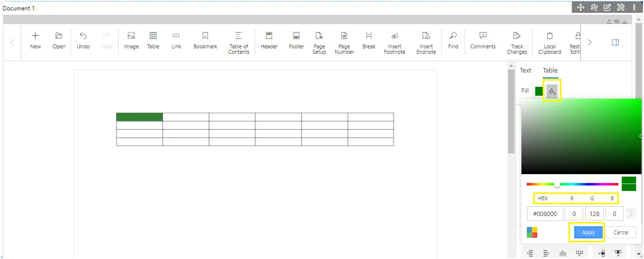Click the fill color bucket icon

point(552,91)
